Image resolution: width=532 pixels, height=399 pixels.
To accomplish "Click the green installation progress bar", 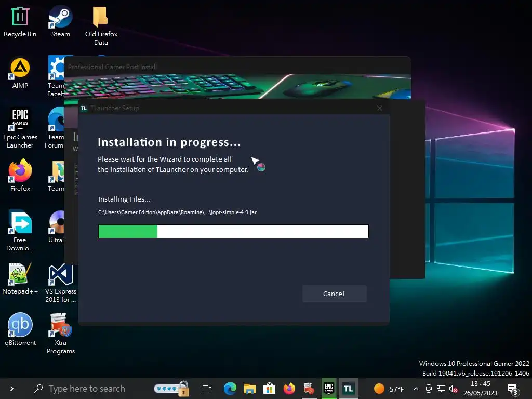I will tap(233, 231).
